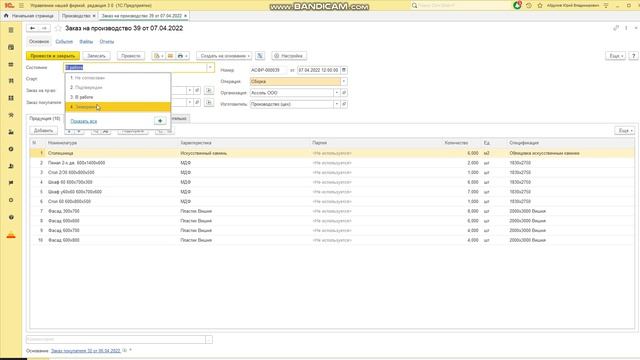Click the Номер field

[269, 70]
